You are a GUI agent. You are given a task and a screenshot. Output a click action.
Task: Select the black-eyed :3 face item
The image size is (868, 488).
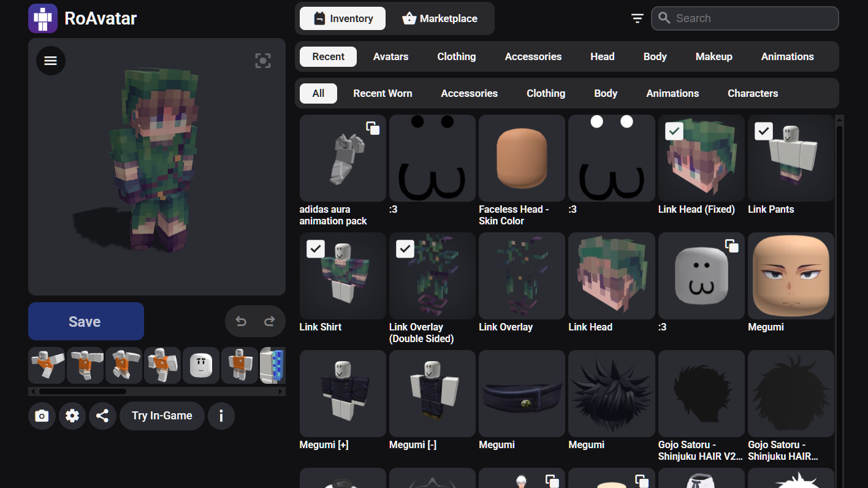pyautogui.click(x=432, y=164)
